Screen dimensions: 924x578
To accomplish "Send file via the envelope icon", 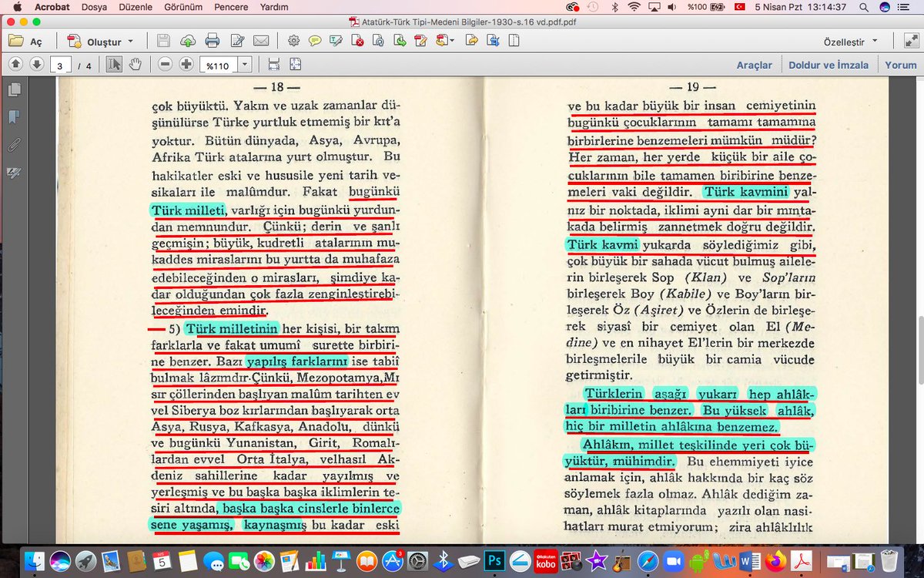I will [x=260, y=41].
